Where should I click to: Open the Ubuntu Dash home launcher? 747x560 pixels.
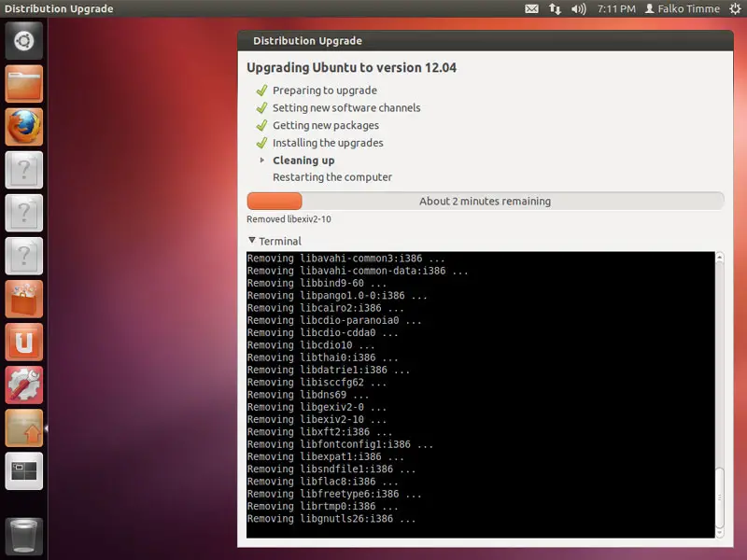coord(24,41)
